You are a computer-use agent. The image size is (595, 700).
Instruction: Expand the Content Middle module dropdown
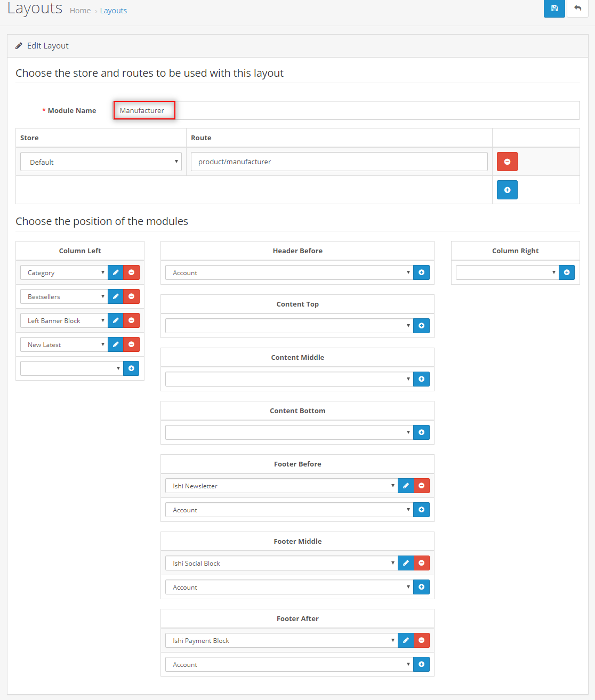tap(288, 379)
